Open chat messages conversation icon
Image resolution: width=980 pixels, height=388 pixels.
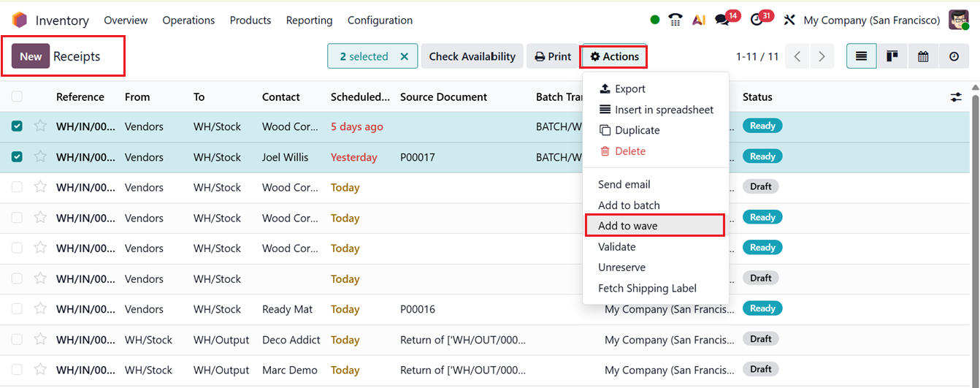722,20
